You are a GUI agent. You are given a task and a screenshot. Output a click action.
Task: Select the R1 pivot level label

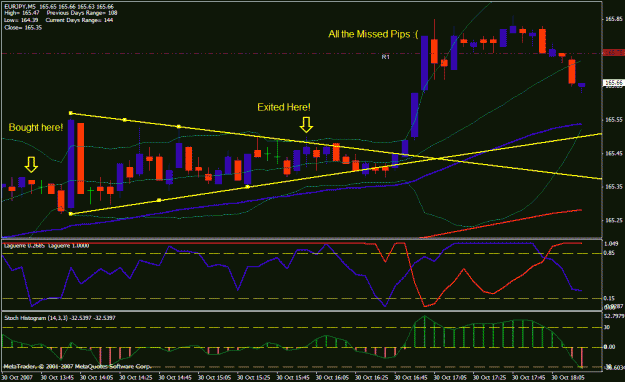tap(385, 57)
